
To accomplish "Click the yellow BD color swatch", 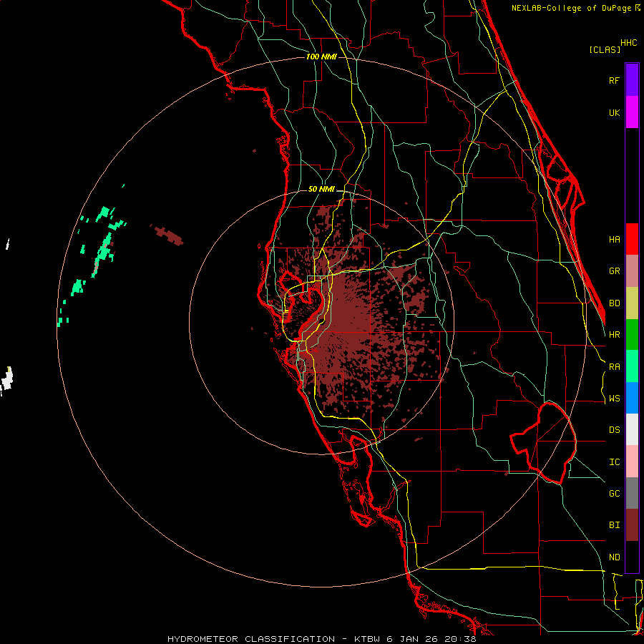I will click(632, 303).
